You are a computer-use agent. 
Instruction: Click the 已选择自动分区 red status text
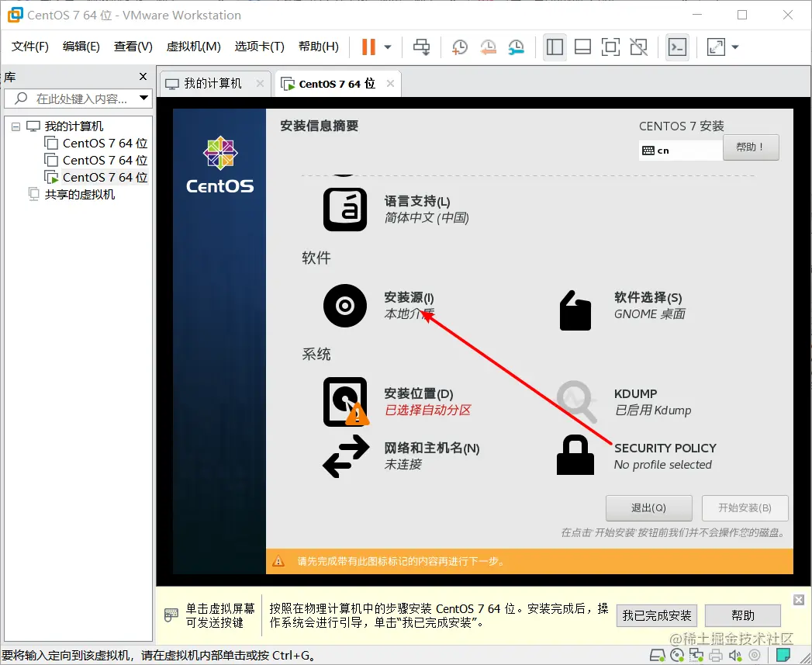[428, 410]
